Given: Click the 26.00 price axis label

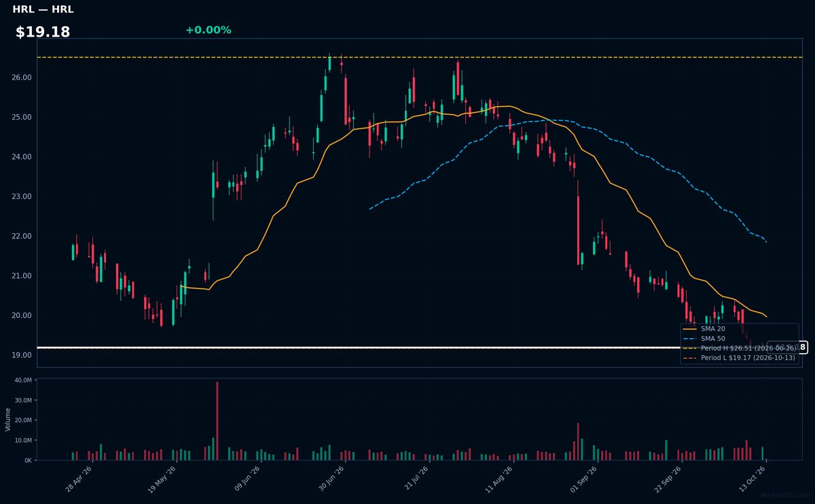Looking at the screenshot, I should coord(22,77).
